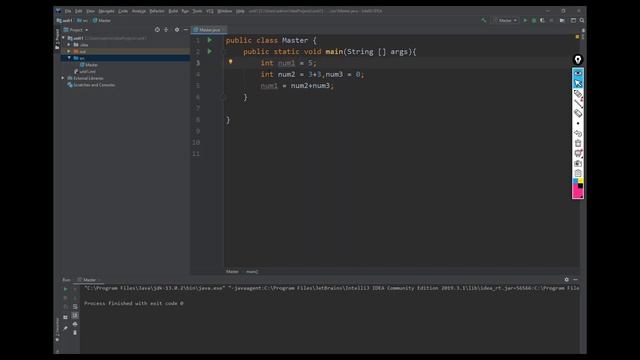Click the collapse all icon in Project panel
The image size is (640, 360).
pos(166,30)
